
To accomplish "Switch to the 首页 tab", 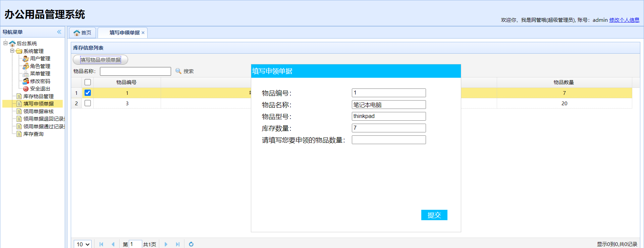I will 83,33.
